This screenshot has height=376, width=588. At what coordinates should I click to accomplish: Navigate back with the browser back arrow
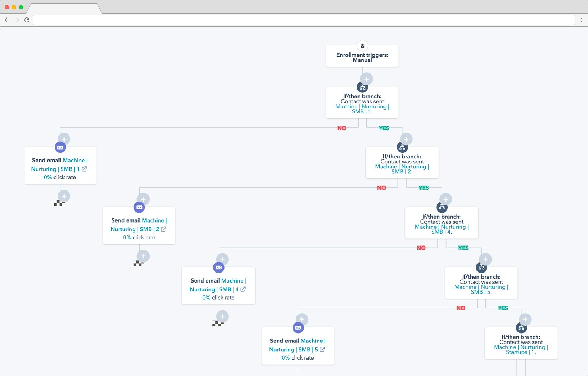click(x=7, y=20)
